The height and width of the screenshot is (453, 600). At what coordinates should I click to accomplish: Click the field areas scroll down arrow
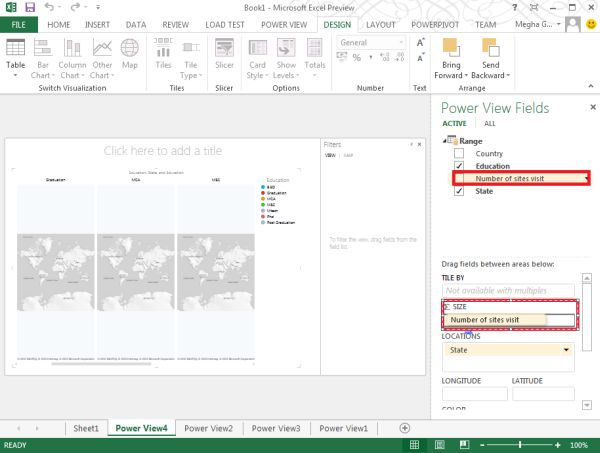pos(587,404)
